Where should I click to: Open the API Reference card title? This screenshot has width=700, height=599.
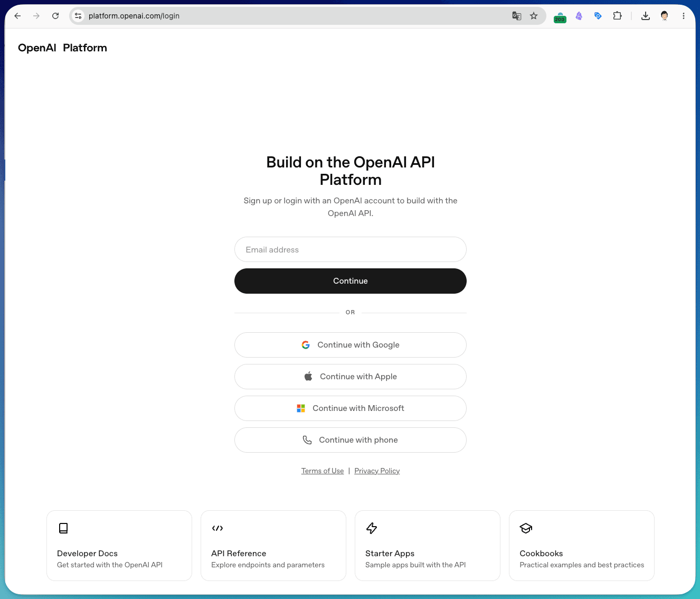pos(239,553)
